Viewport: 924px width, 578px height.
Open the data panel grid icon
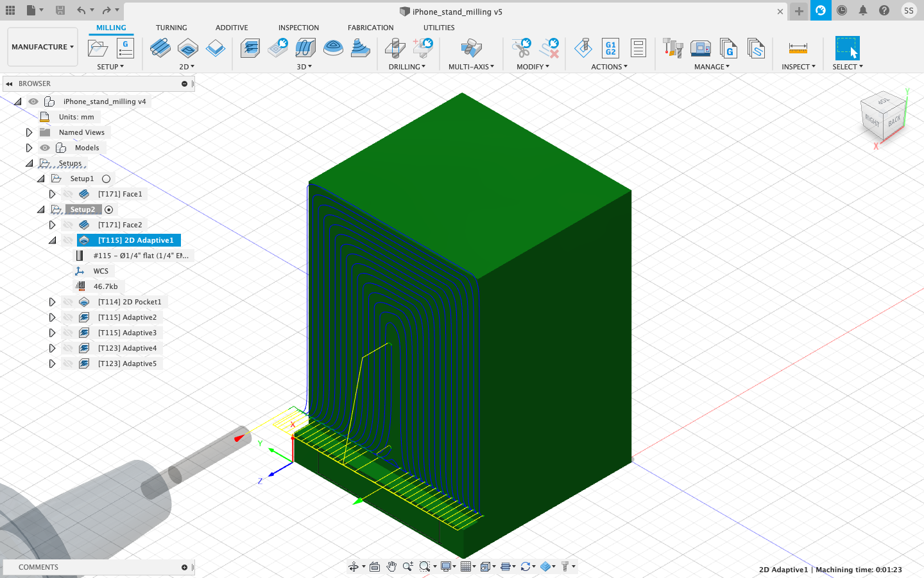pyautogui.click(x=10, y=10)
